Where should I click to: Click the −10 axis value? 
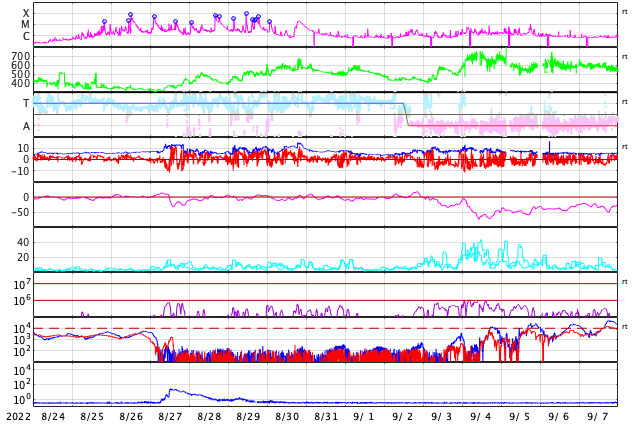click(18, 171)
